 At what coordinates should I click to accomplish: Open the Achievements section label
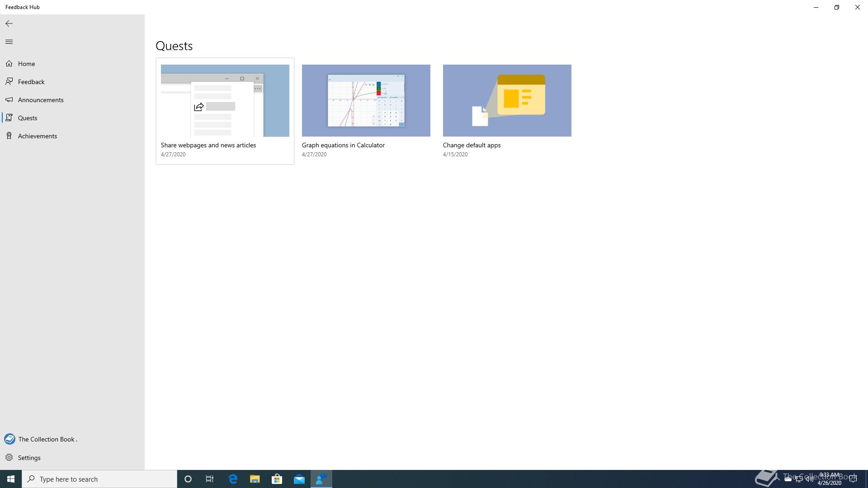click(38, 136)
